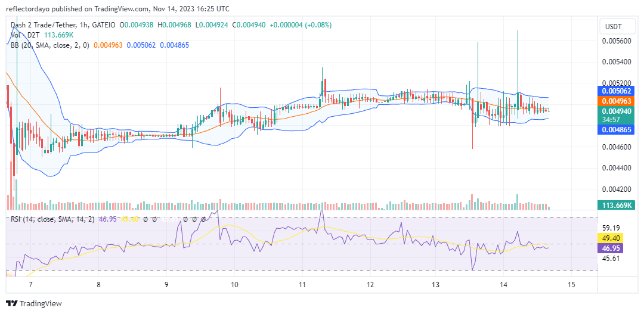Click the purple 46.95 RSI label
644x314 pixels.
click(612, 248)
